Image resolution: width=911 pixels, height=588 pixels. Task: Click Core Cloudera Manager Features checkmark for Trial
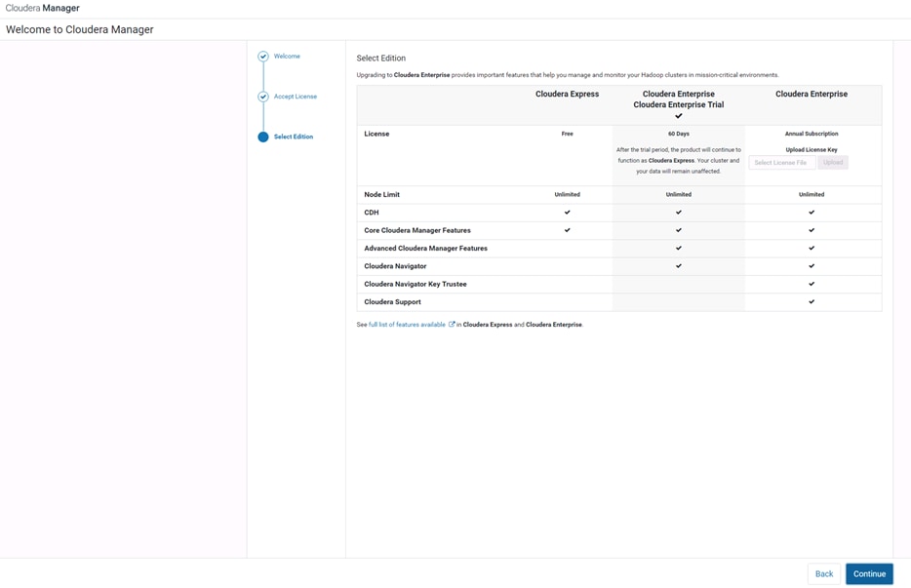click(x=679, y=230)
